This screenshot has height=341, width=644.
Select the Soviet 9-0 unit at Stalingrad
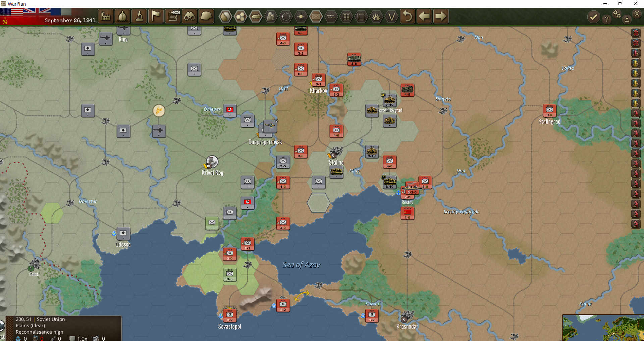point(549,111)
